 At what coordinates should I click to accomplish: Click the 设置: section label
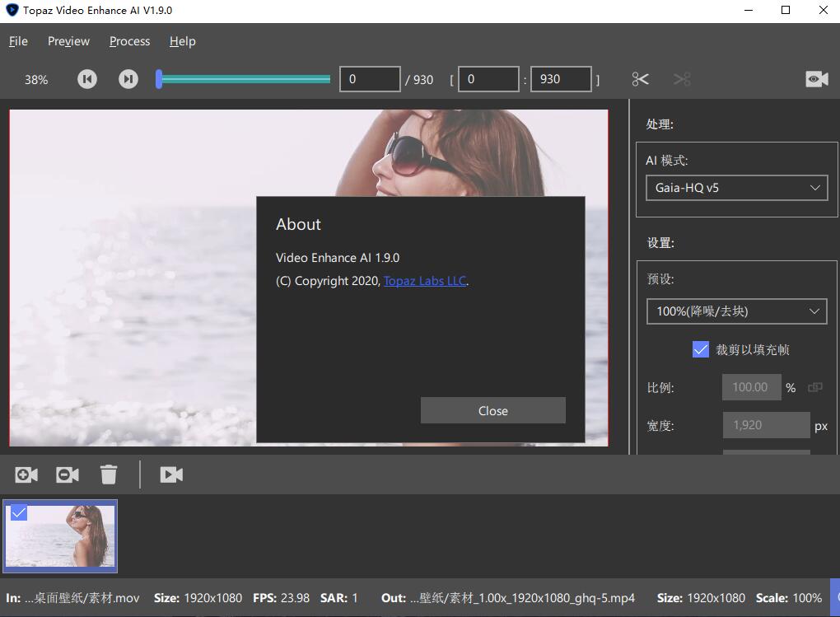(x=660, y=243)
